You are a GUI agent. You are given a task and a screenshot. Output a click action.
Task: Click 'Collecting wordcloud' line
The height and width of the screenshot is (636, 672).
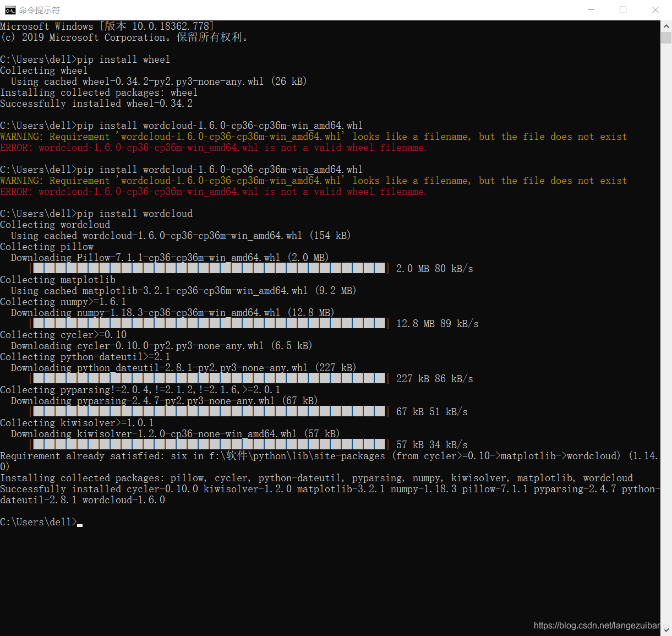click(x=55, y=225)
